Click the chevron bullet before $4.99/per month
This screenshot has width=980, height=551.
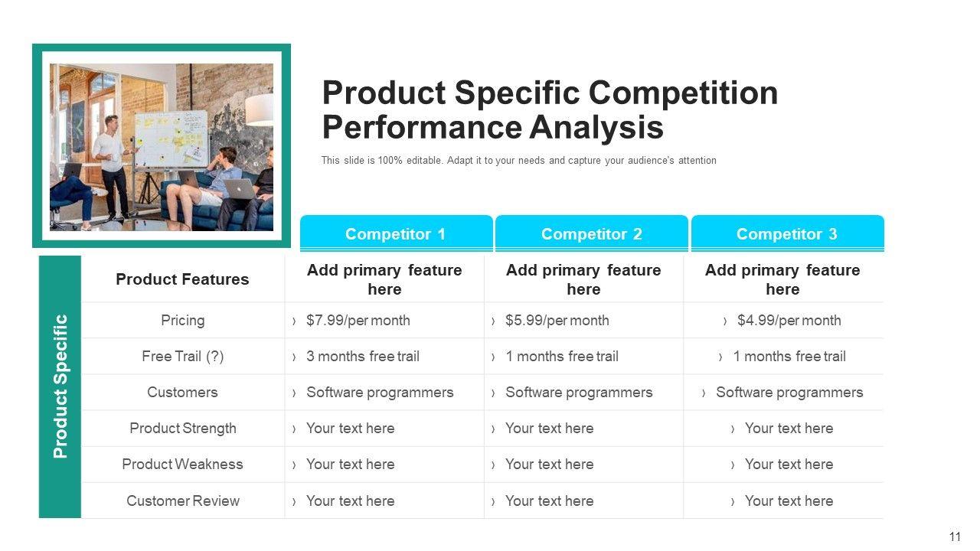tap(725, 321)
